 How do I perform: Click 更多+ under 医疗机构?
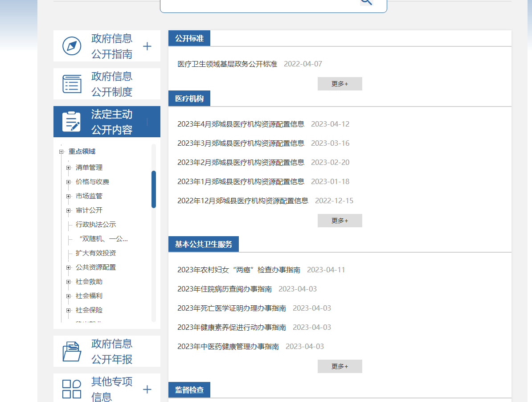tap(340, 221)
